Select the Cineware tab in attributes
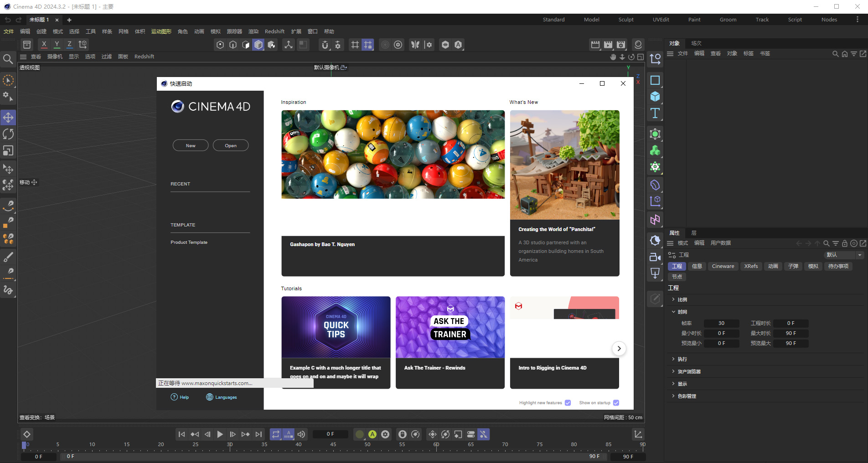Image resolution: width=868 pixels, height=463 pixels. [723, 266]
